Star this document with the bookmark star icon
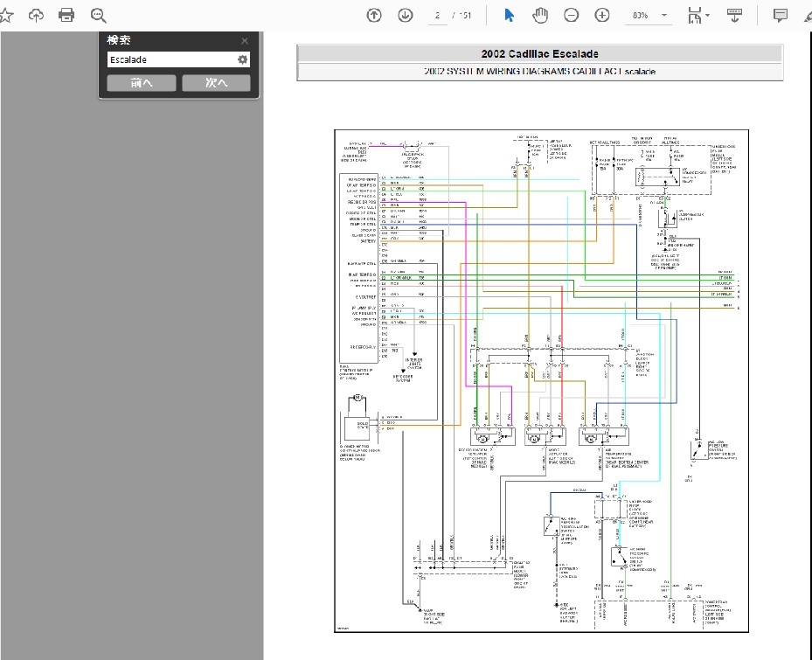The height and width of the screenshot is (660, 812). [5, 16]
